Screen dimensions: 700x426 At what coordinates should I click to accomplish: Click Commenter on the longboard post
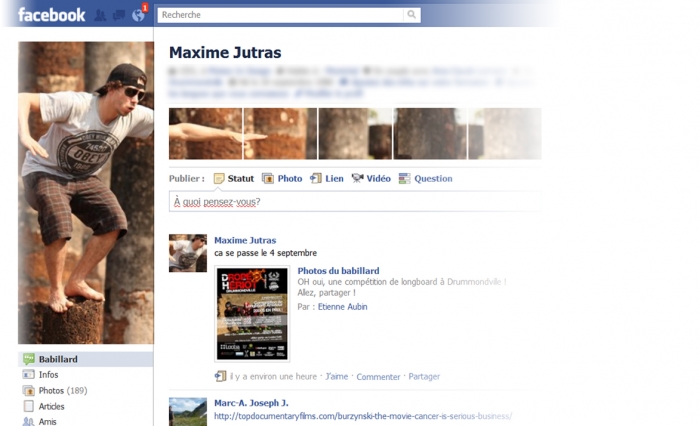pos(378,377)
